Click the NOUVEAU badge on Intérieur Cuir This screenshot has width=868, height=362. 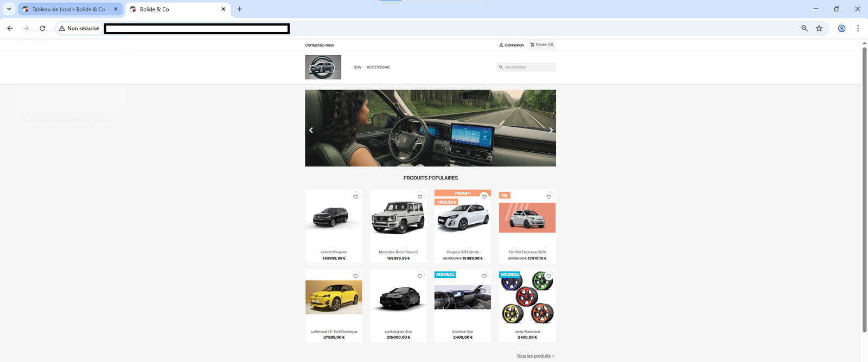point(445,275)
